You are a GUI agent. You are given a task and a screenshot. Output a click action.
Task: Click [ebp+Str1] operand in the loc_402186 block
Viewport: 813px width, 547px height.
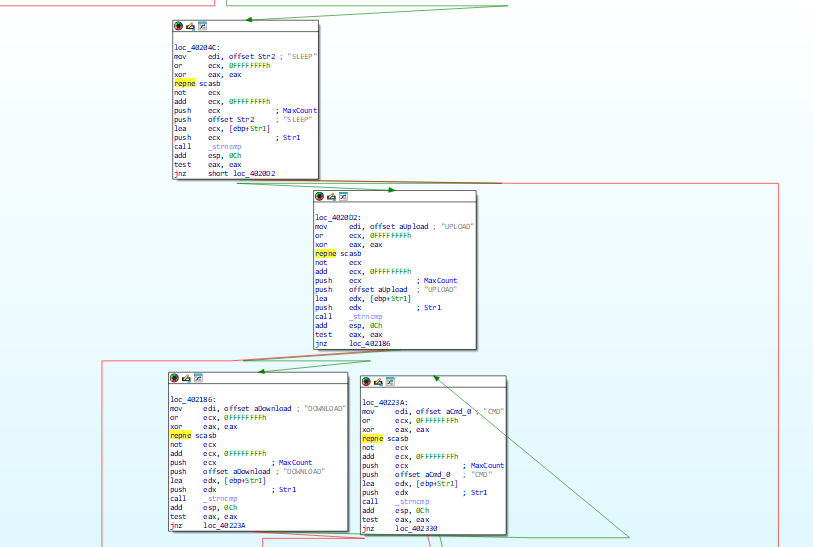[x=245, y=481]
